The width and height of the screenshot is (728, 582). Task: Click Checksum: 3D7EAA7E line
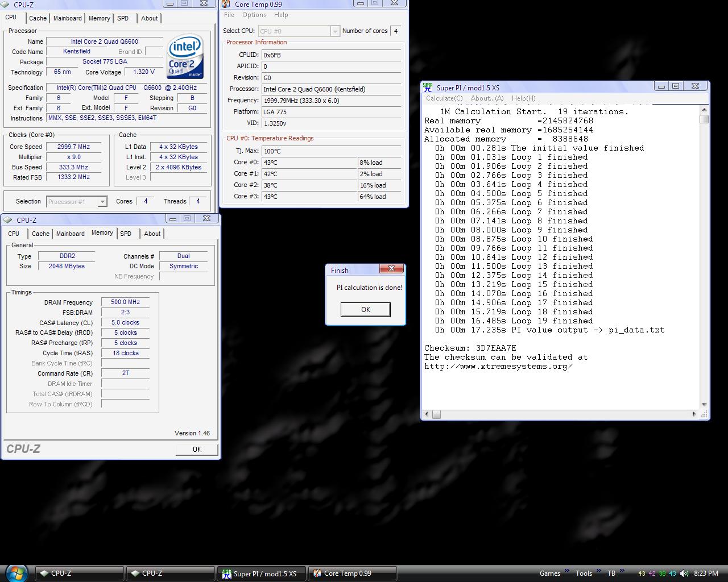coord(470,348)
